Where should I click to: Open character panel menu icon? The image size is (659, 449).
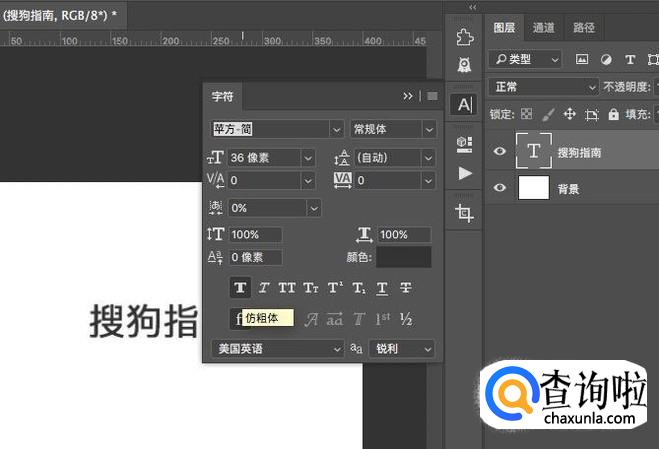click(432, 96)
